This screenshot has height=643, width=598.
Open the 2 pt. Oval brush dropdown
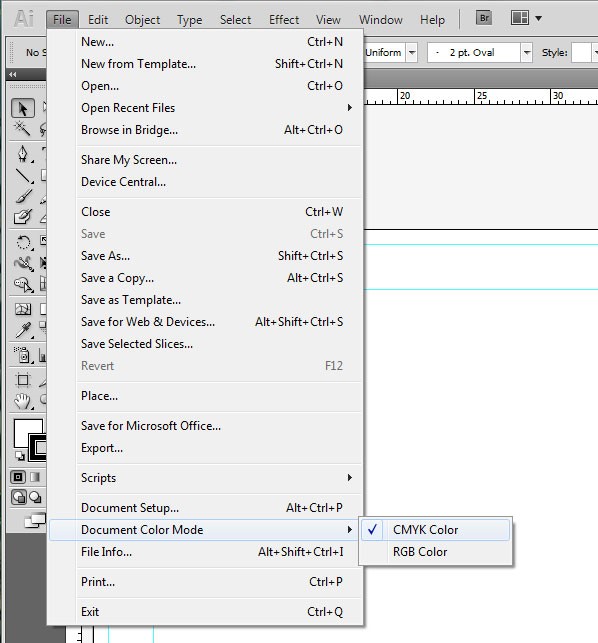click(526, 52)
